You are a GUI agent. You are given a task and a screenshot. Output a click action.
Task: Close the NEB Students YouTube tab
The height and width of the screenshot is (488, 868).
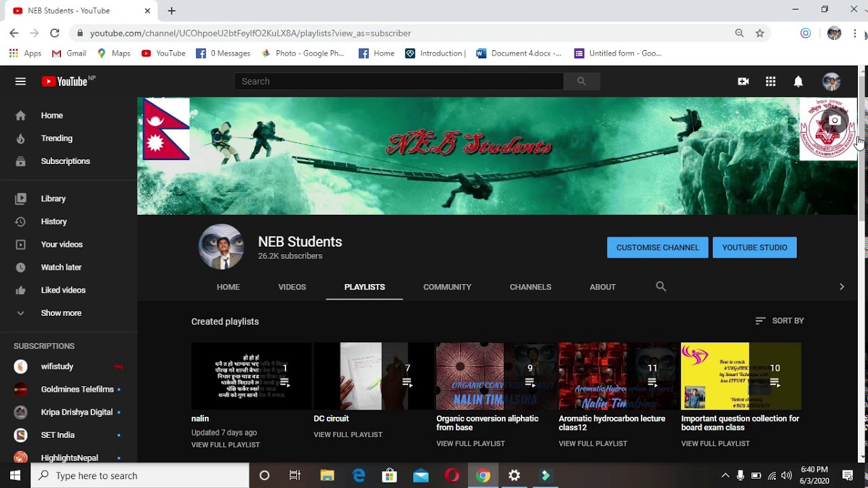tap(147, 11)
